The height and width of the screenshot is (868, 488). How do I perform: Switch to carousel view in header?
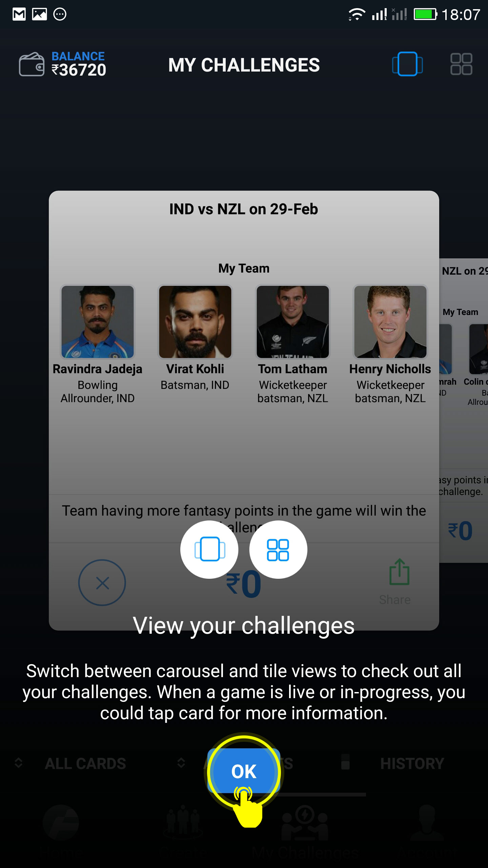click(407, 64)
